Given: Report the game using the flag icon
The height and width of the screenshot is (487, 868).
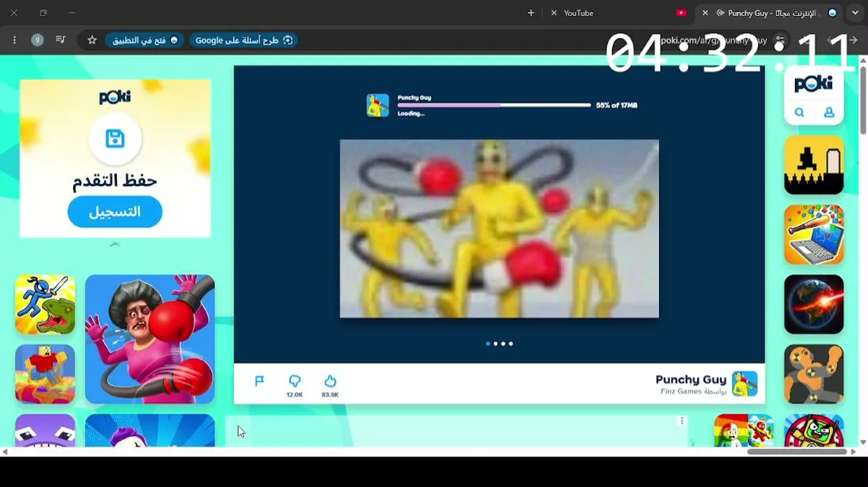Looking at the screenshot, I should (260, 381).
